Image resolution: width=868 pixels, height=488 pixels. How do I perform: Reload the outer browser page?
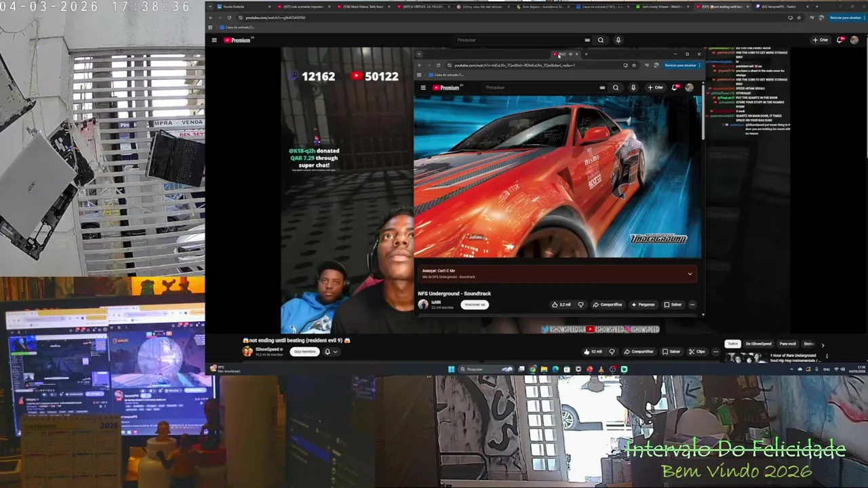pos(229,18)
